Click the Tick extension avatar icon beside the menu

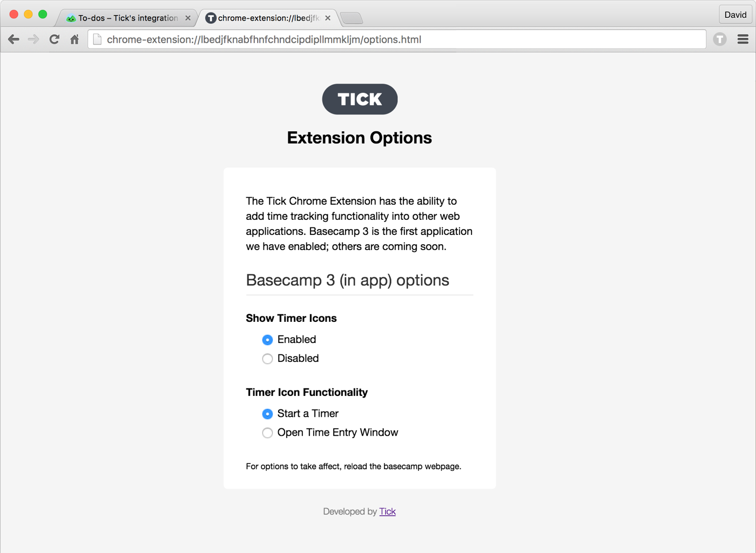click(x=720, y=39)
